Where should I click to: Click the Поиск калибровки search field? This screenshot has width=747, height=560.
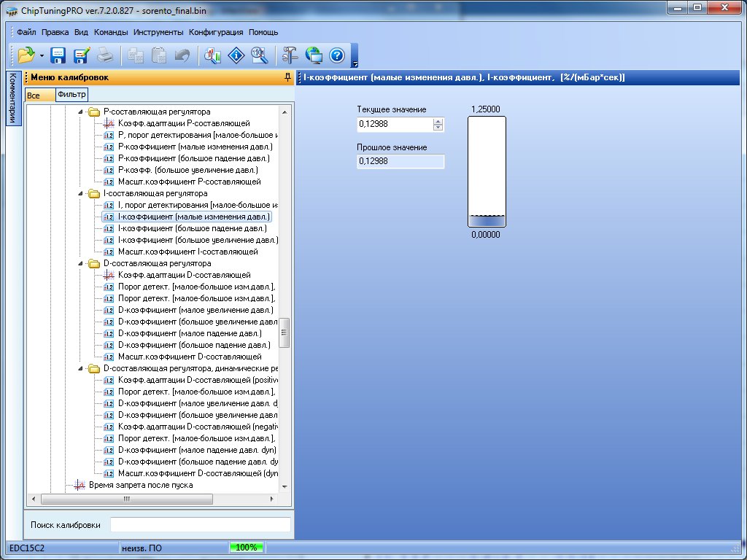click(x=200, y=524)
